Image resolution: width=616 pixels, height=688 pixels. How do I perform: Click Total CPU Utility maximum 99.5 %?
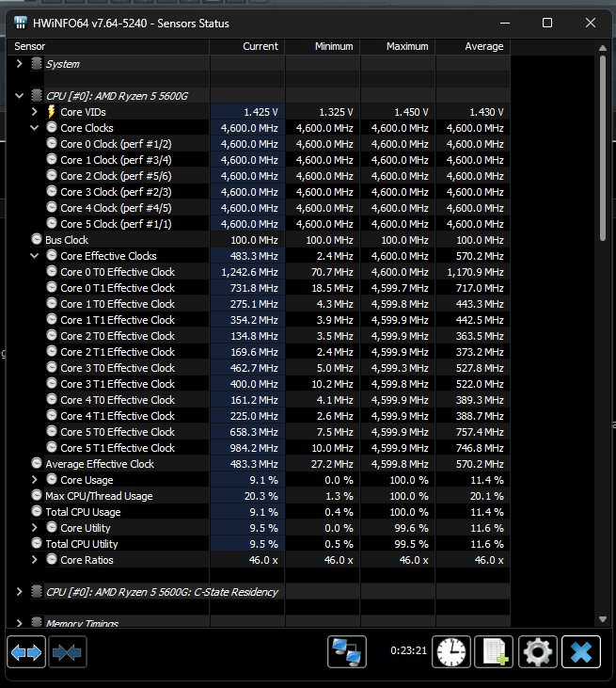click(x=411, y=544)
